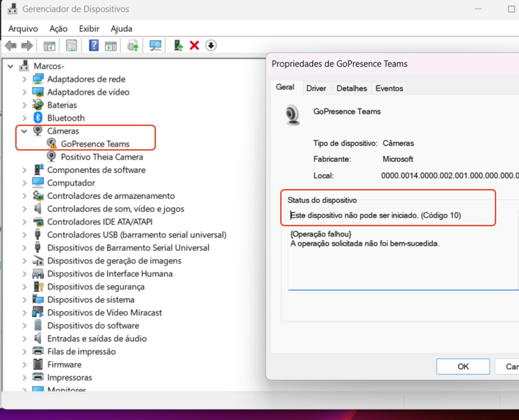This screenshot has width=519, height=420.
Task: Click the show/hide action pane icon
Action: (x=111, y=46)
